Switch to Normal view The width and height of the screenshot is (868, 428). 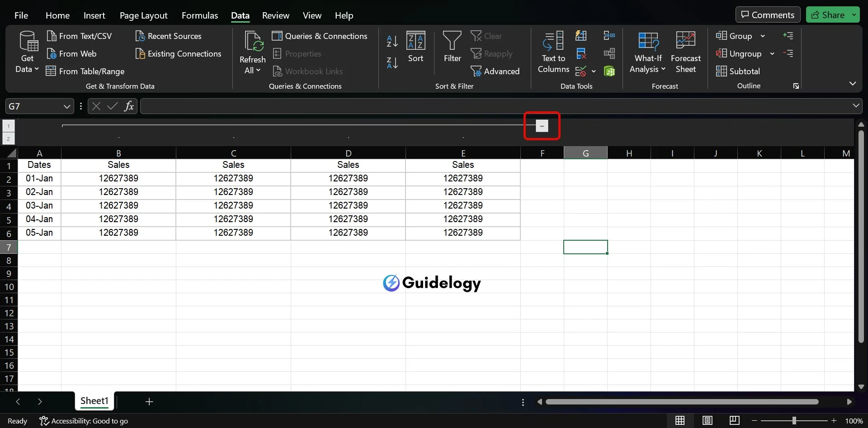679,421
